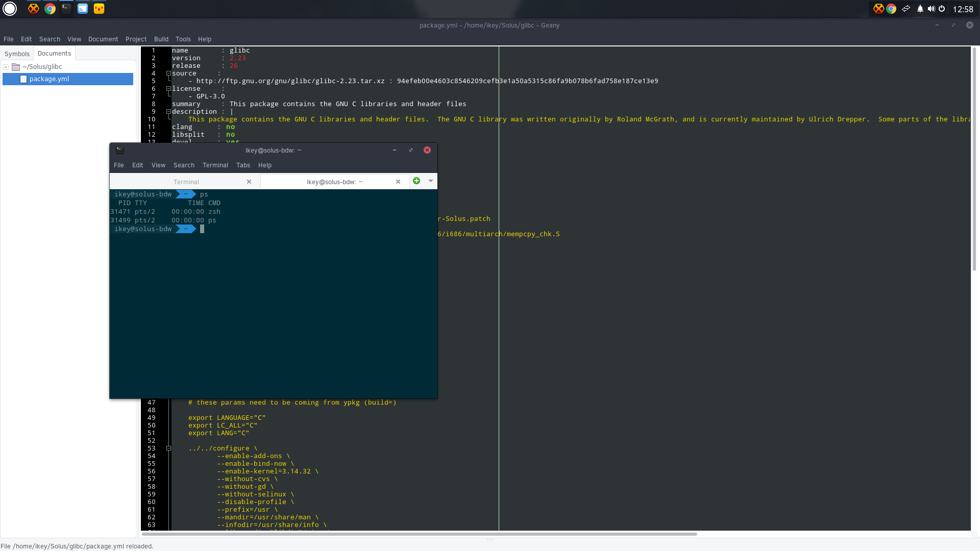Add a new terminal tab with the green plus

coord(416,181)
